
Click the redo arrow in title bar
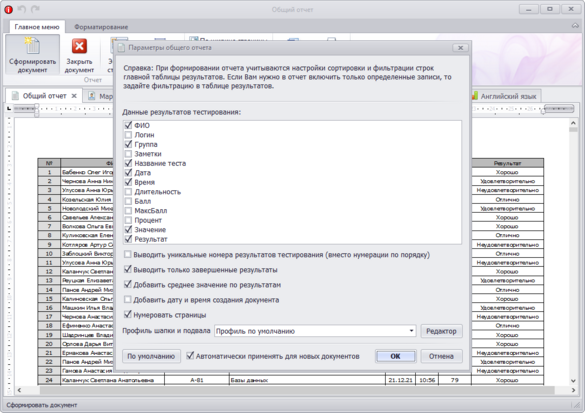[x=35, y=9]
